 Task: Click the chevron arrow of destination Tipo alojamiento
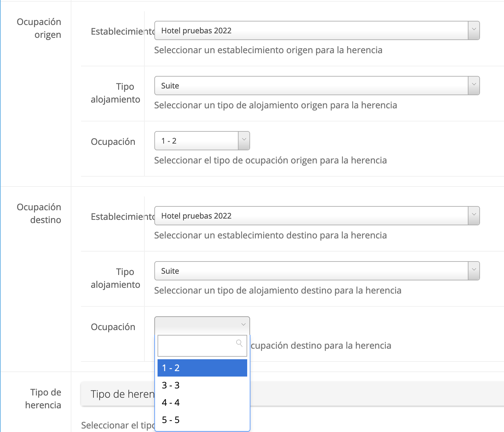(474, 270)
